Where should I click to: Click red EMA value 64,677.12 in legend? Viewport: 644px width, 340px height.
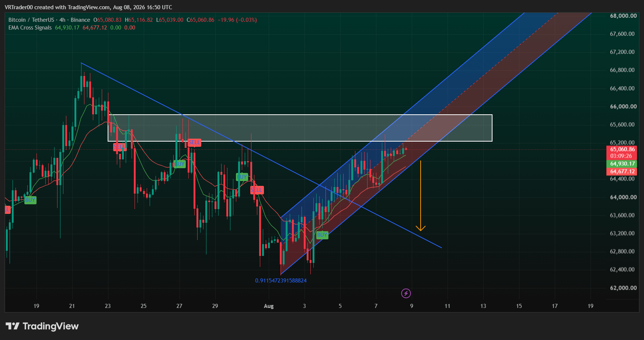coord(95,28)
